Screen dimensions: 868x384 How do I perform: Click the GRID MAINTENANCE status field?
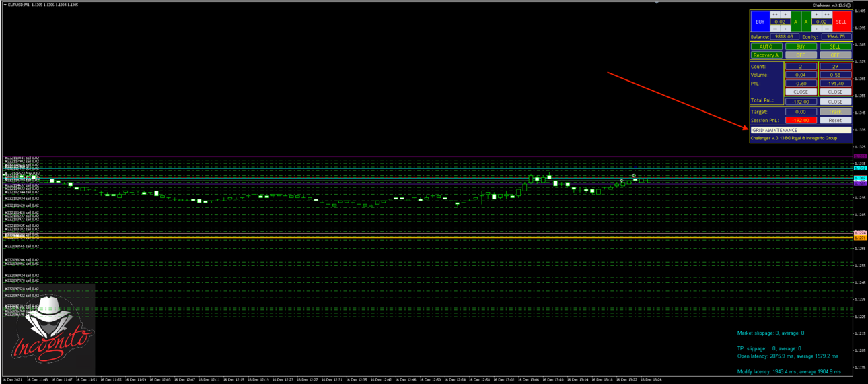[801, 130]
